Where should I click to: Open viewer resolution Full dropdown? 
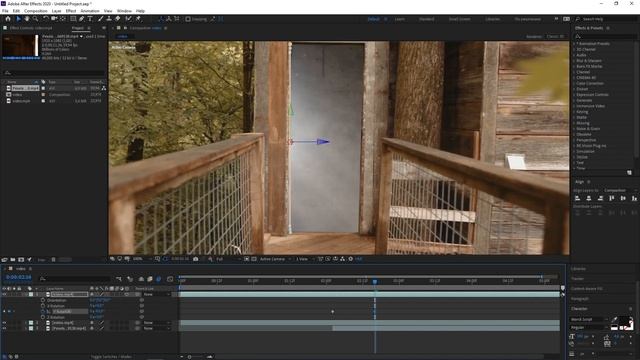coord(228,259)
